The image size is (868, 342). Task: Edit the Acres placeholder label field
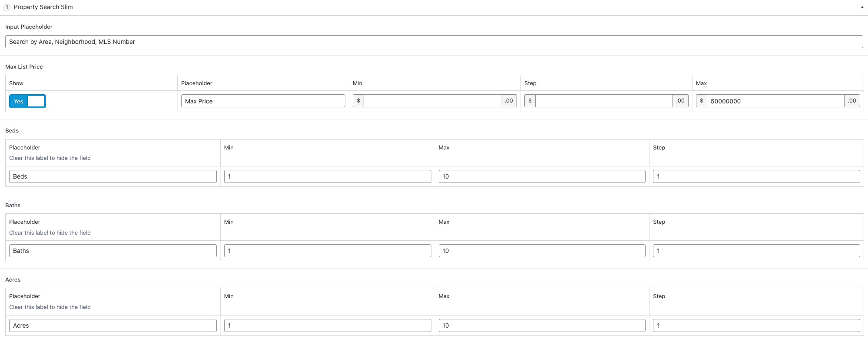[113, 325]
